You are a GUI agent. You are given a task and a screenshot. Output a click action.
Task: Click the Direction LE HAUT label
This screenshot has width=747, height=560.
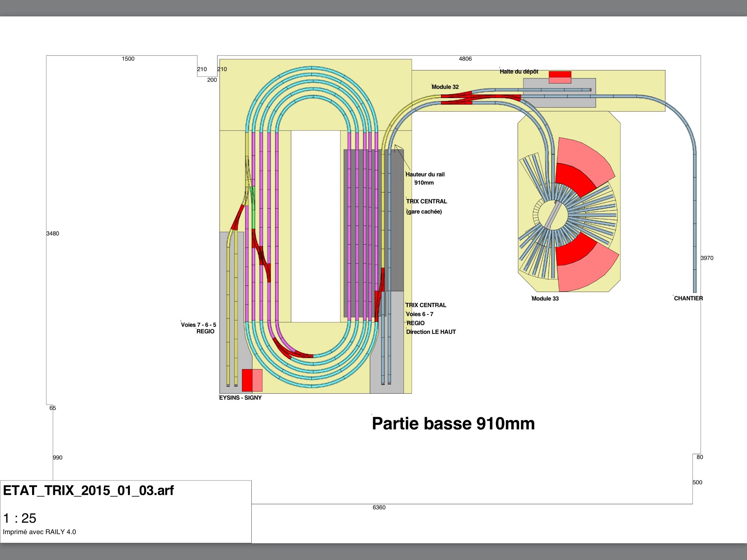(431, 332)
